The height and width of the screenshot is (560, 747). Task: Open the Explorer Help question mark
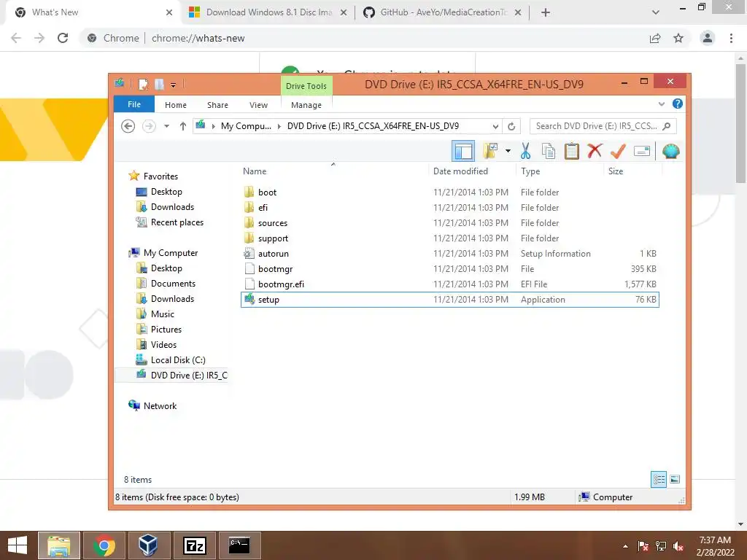pyautogui.click(x=678, y=104)
